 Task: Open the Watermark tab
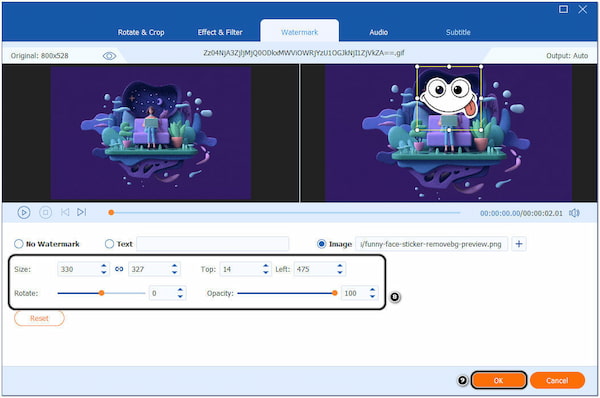tap(300, 31)
